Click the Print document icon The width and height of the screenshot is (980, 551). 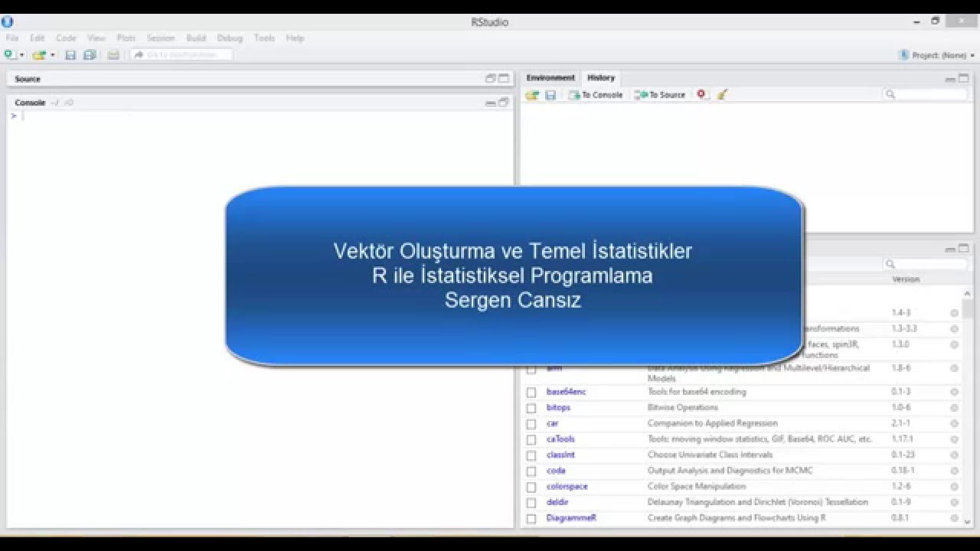point(113,55)
